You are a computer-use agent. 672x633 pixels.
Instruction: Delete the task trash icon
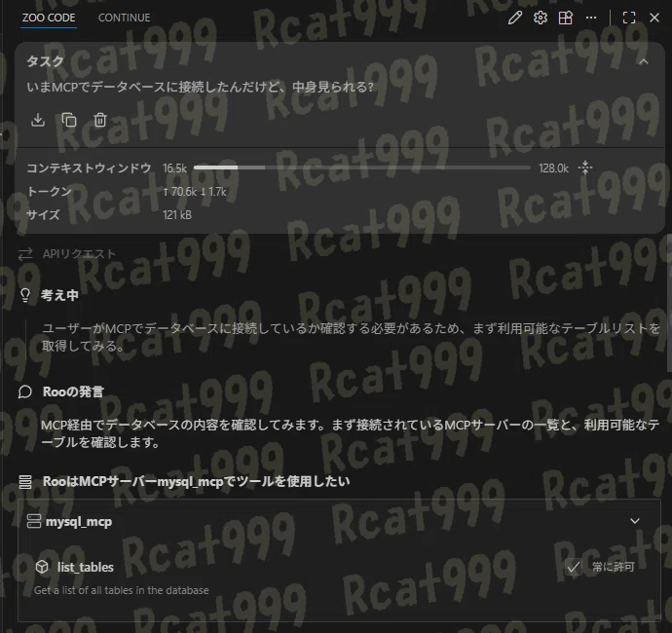coord(100,120)
